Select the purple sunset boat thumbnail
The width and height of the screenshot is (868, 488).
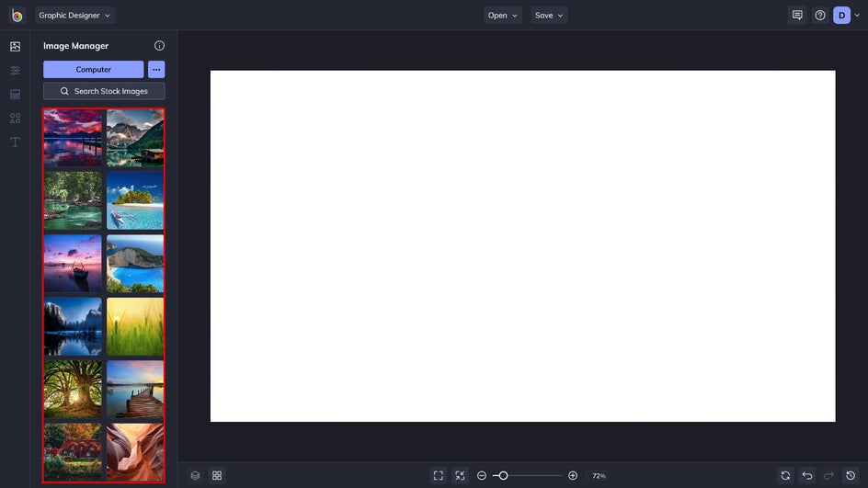click(73, 264)
